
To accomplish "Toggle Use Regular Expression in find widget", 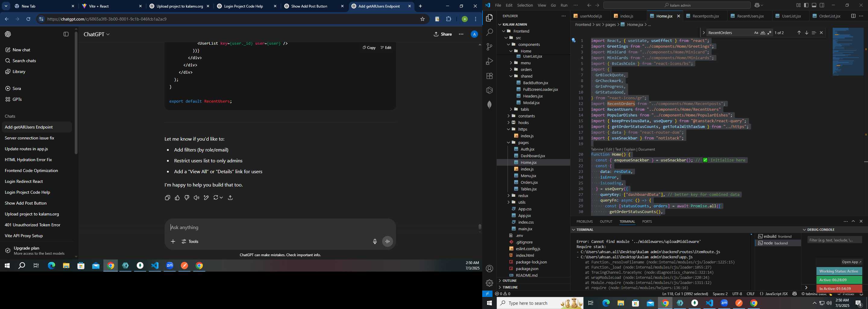I will point(769,33).
